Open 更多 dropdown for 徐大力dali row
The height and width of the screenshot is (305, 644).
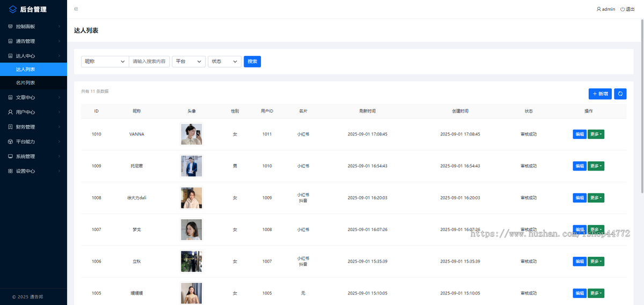(596, 198)
